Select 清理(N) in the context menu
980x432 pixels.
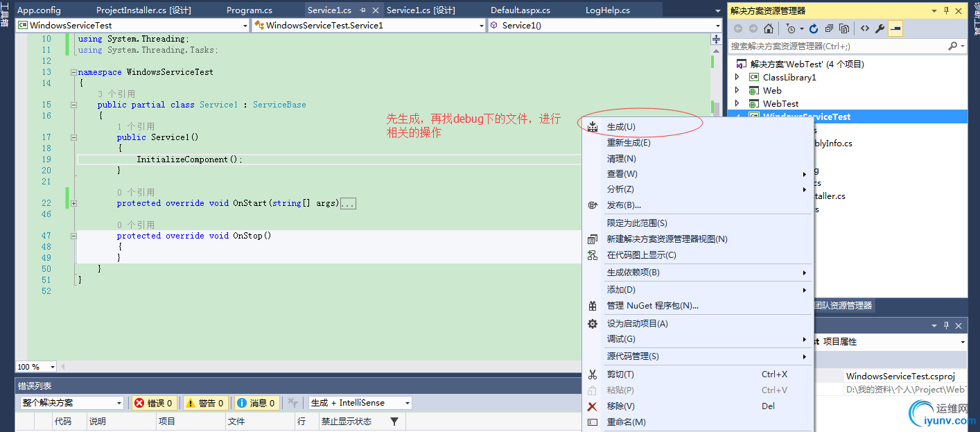click(698, 159)
